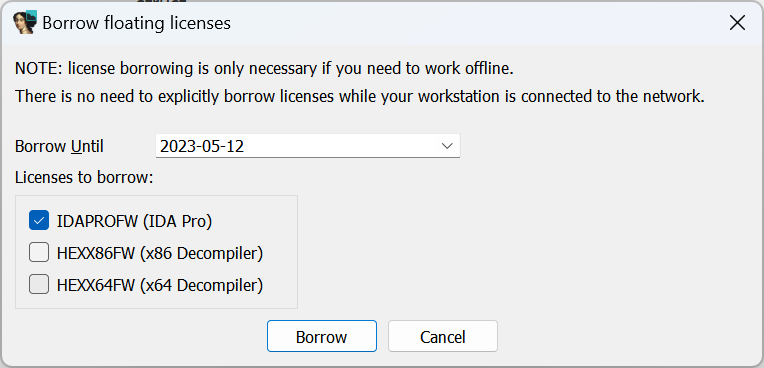Click the HEXX64FW (x64 Decompiler) label text
The height and width of the screenshot is (368, 764).
click(160, 285)
